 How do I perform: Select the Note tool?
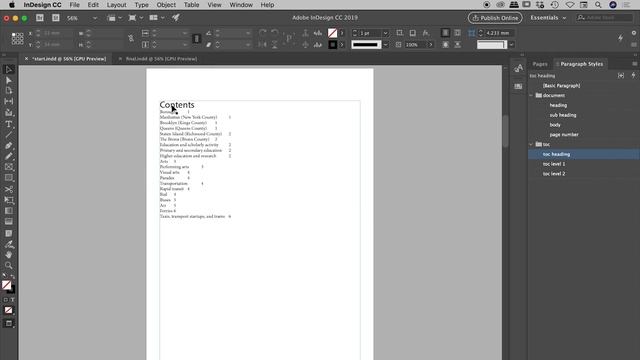point(9,233)
